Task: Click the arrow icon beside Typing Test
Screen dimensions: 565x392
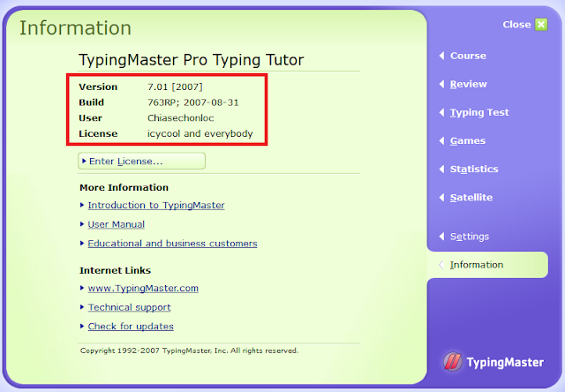Action: point(441,112)
